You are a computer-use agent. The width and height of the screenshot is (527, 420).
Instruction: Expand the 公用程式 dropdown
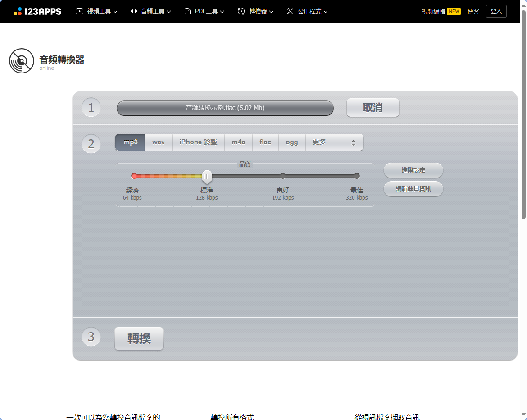[307, 11]
